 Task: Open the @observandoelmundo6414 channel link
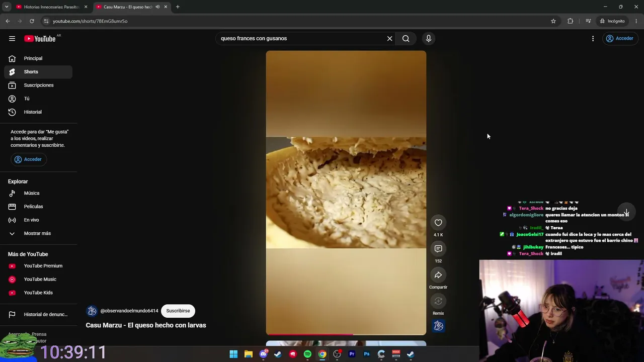(x=129, y=311)
